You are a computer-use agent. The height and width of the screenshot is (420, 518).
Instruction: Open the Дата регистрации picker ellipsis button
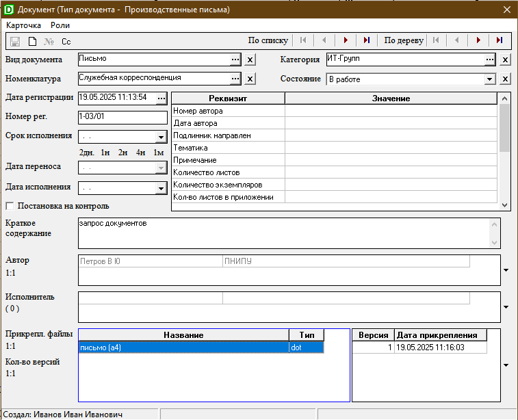point(161,99)
